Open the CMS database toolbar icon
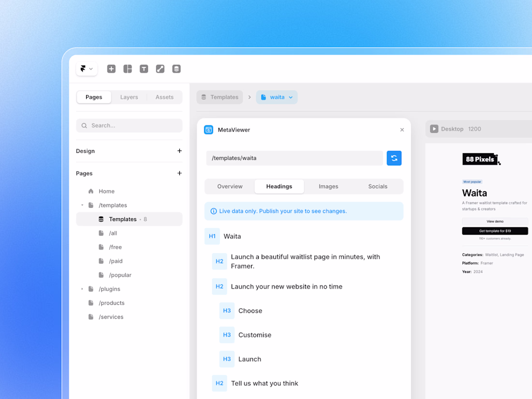The height and width of the screenshot is (399, 532). coord(177,69)
